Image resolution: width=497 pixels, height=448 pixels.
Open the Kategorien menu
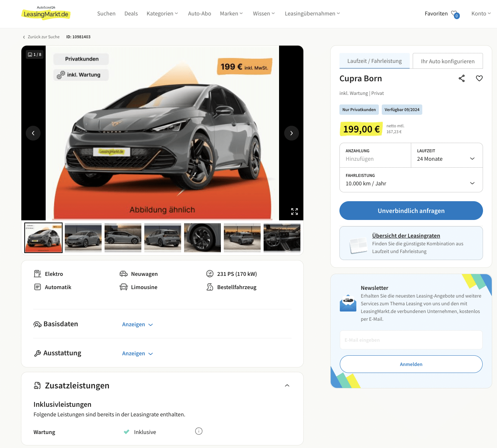162,14
